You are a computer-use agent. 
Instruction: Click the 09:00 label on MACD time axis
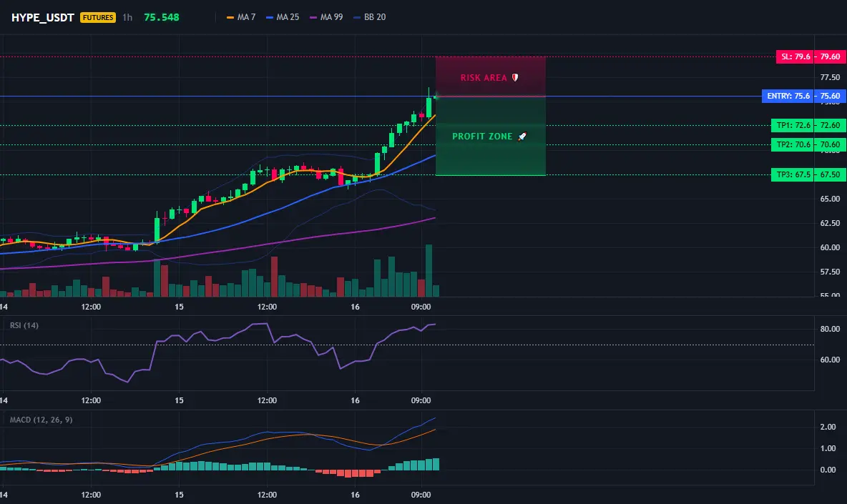click(x=421, y=495)
